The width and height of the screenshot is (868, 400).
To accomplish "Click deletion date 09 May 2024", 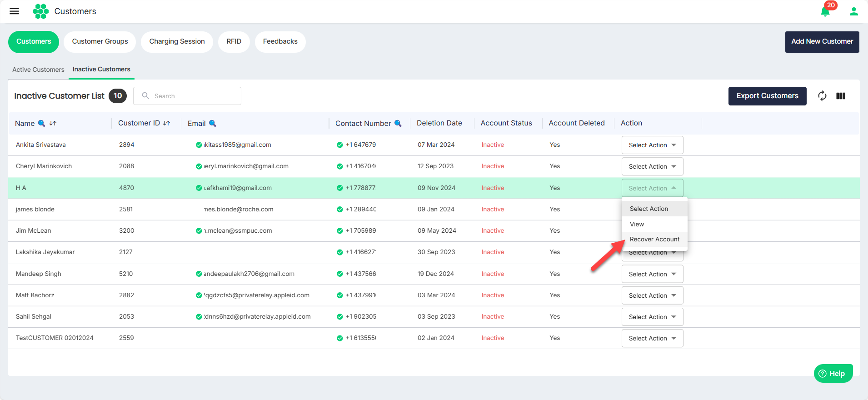I will [437, 231].
